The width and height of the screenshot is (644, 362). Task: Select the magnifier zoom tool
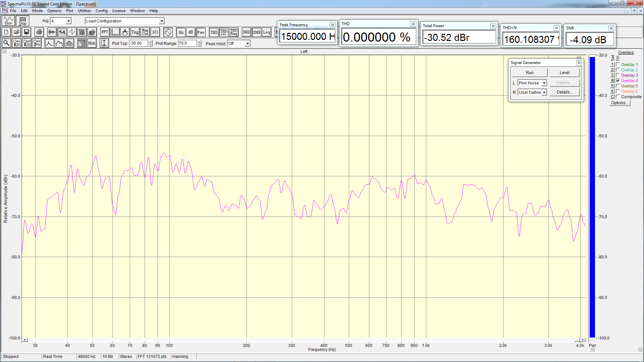tap(6, 43)
